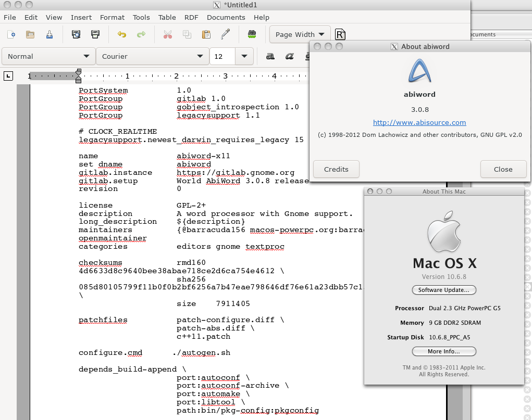Open the Normal paragraph style dropdown
Image resolution: width=532 pixels, height=420 pixels.
point(48,56)
